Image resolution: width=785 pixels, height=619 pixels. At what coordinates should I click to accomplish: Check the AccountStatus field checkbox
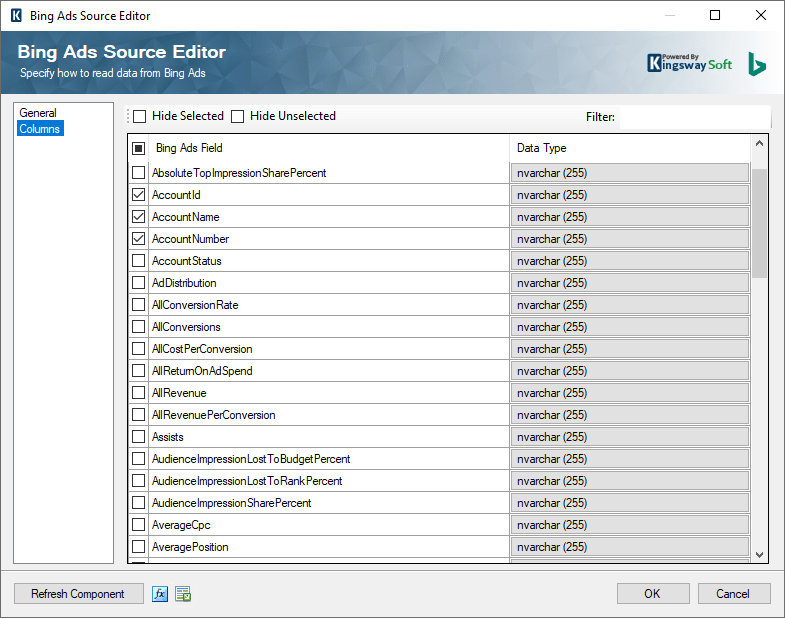[139, 261]
